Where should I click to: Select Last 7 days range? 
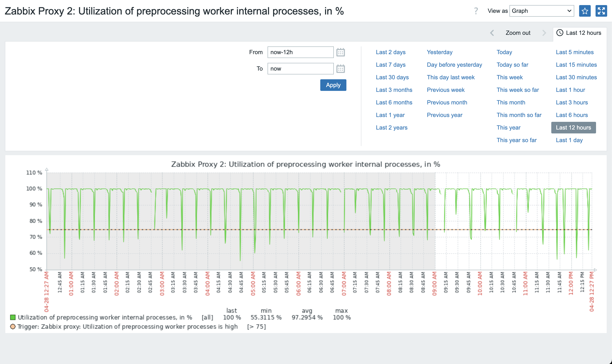[x=391, y=65]
